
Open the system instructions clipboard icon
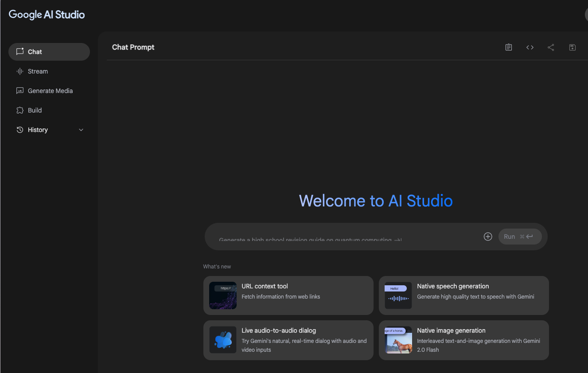(509, 47)
